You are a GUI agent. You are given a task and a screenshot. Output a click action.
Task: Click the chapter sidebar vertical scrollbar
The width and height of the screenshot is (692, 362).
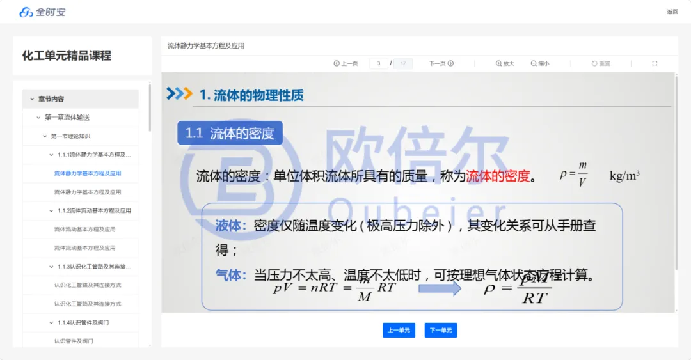150,107
